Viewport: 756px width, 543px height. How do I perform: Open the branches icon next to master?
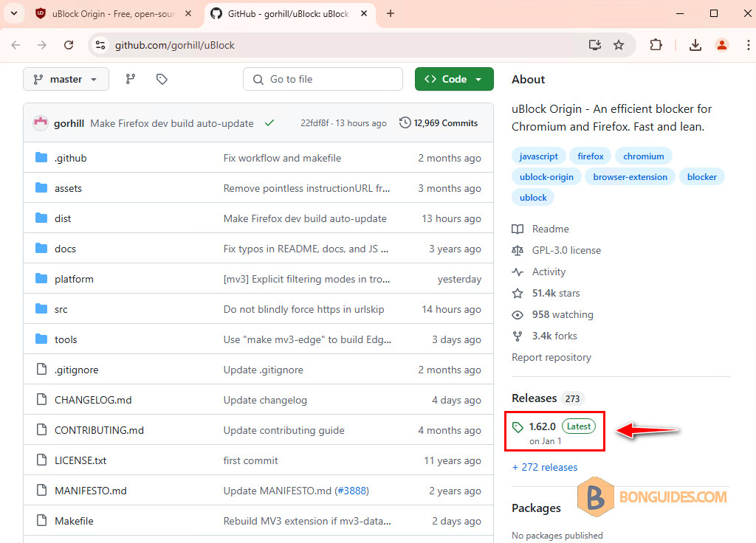[131, 79]
